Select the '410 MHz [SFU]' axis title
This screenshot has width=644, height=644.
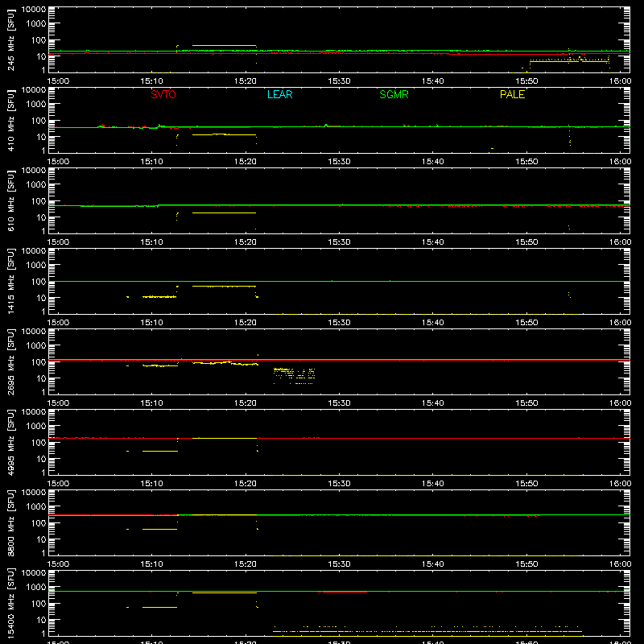10,120
